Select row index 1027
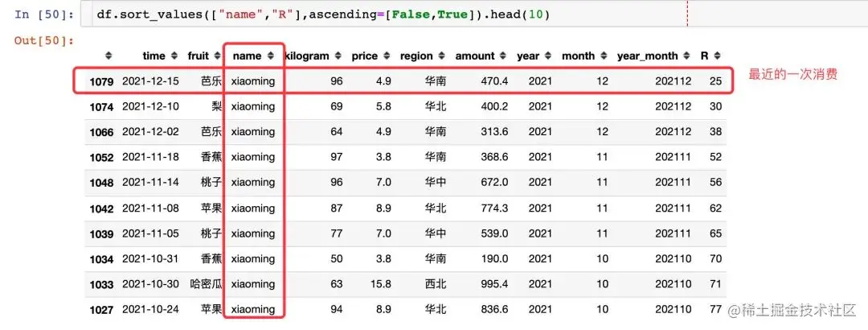The image size is (868, 330). coord(102,310)
